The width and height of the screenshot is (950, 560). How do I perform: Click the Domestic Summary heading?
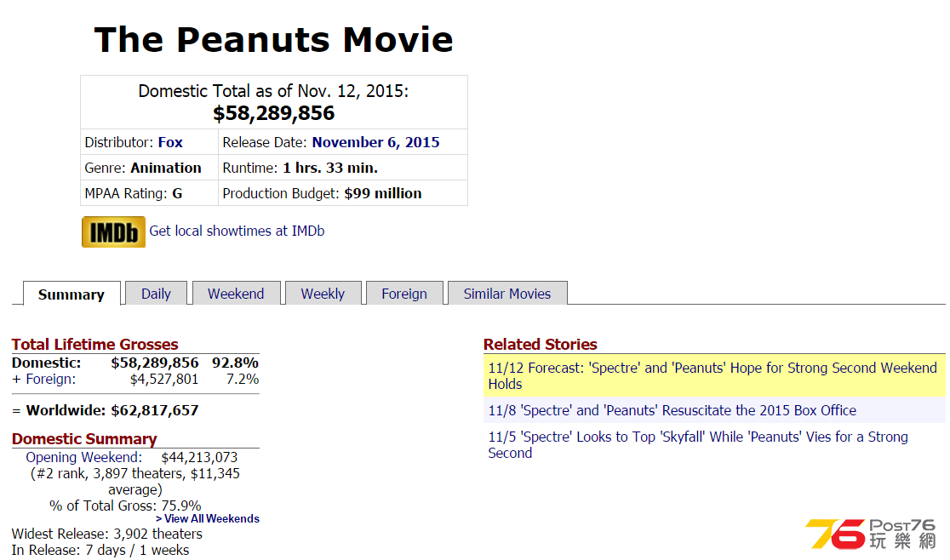84,438
